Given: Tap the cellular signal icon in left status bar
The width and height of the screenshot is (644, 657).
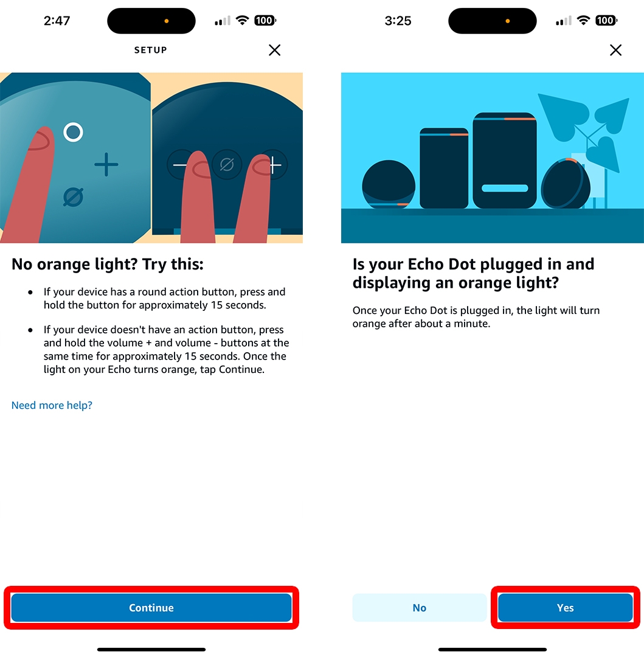Looking at the screenshot, I should (223, 21).
